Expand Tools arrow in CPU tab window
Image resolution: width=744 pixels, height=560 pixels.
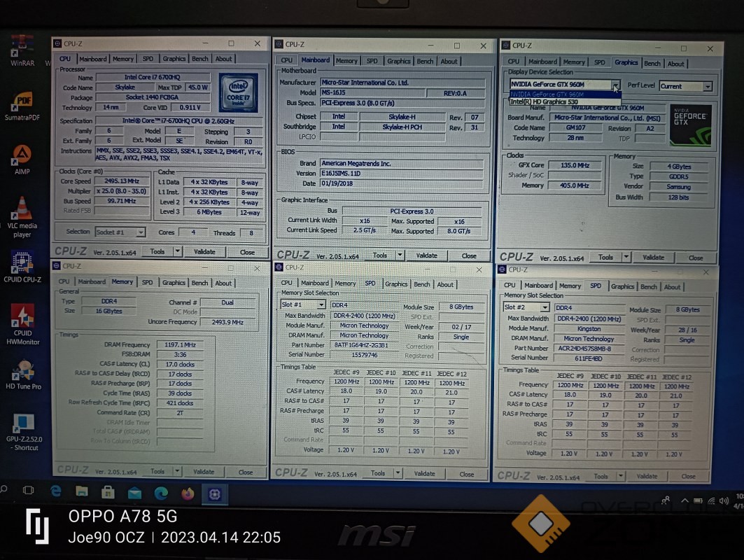(x=177, y=251)
